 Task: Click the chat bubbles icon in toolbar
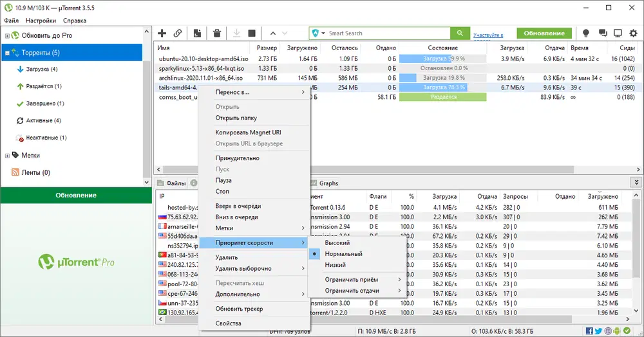pyautogui.click(x=603, y=33)
